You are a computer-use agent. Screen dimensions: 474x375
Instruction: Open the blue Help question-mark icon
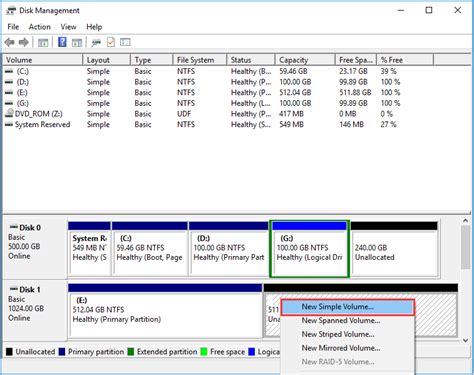(x=62, y=42)
